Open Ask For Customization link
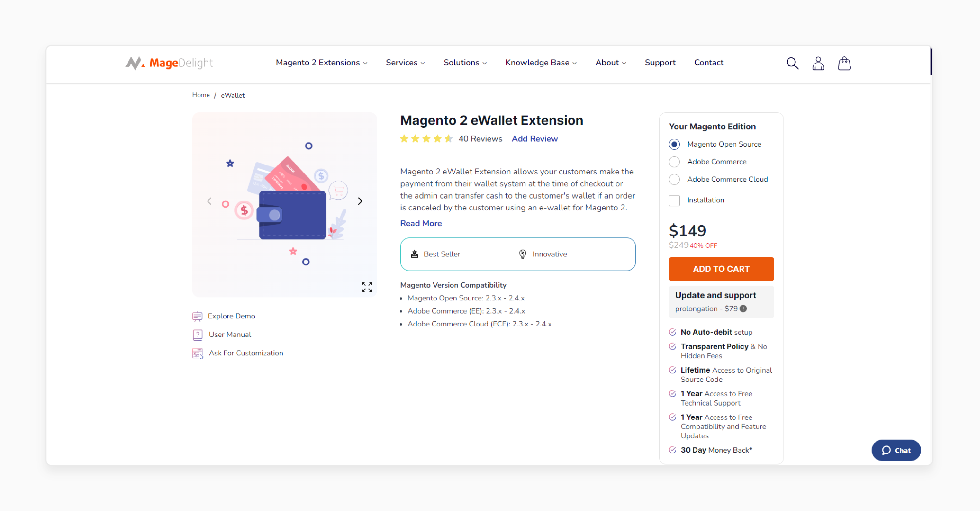The height and width of the screenshot is (511, 980). click(x=246, y=353)
